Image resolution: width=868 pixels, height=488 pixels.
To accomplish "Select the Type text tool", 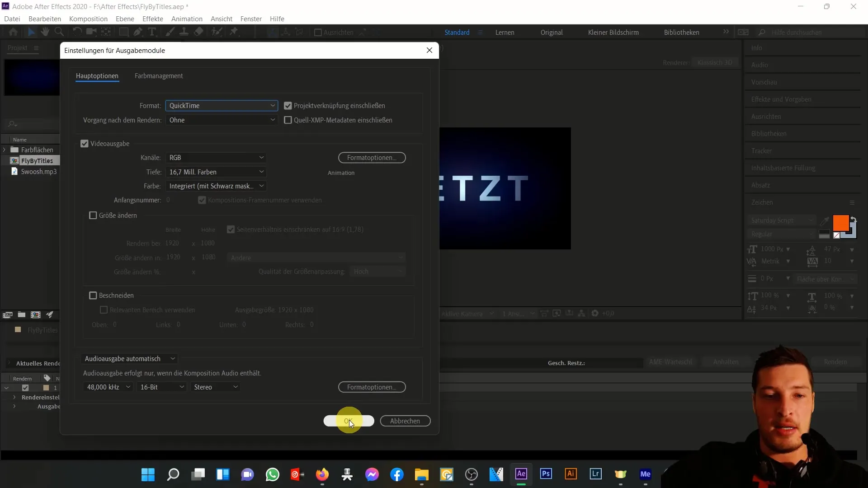I will [152, 32].
